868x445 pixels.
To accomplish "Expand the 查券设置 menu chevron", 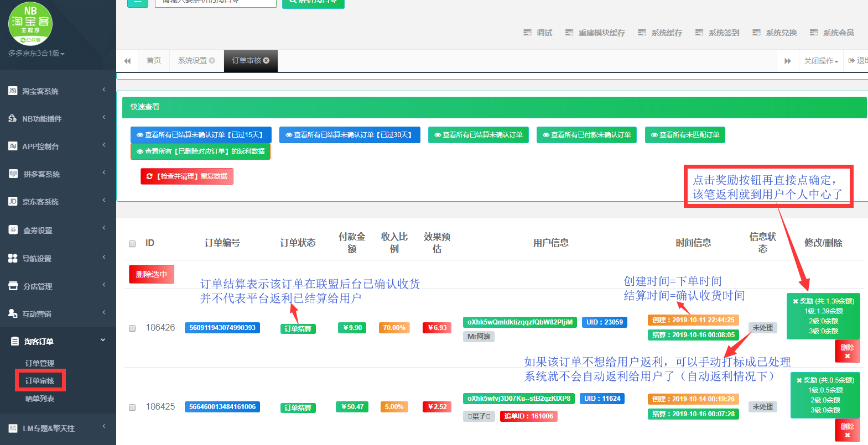I will [x=103, y=228].
